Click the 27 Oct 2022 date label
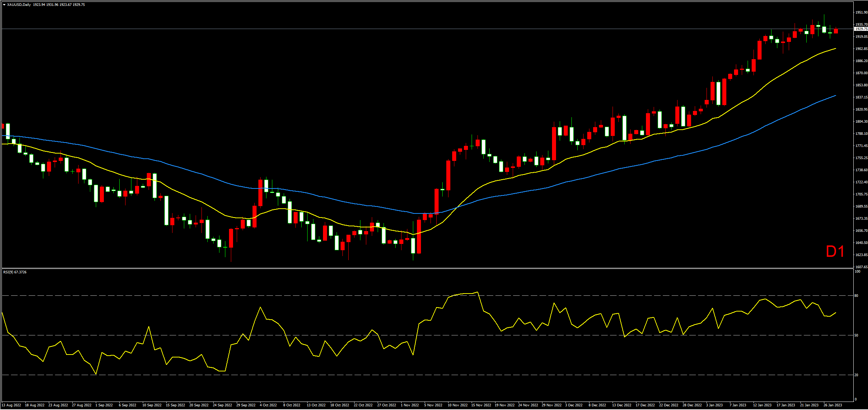Screen dimensions: 868x410 (x=387, y=405)
